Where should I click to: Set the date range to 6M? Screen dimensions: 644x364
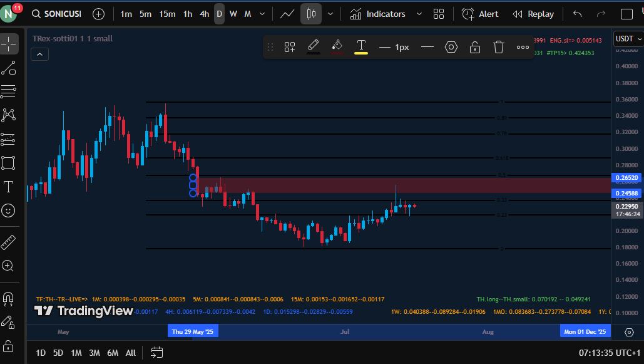pos(113,353)
